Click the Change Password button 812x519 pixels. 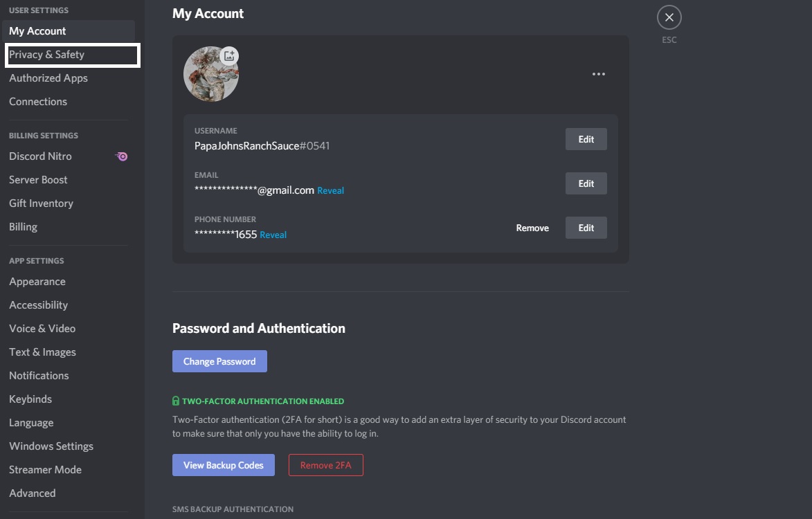[x=219, y=361]
